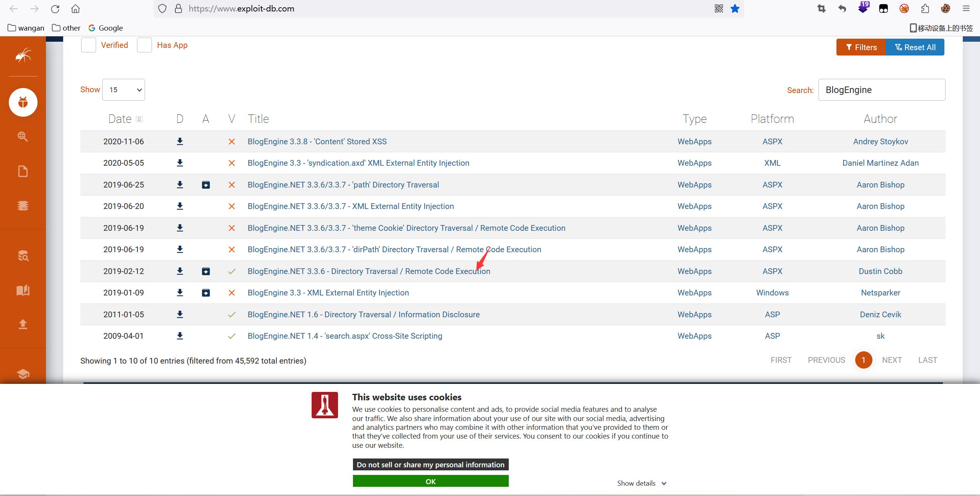Click the Exploit-DB spider logo in sidebar
Viewport: 980px width, 496px height.
(23, 56)
